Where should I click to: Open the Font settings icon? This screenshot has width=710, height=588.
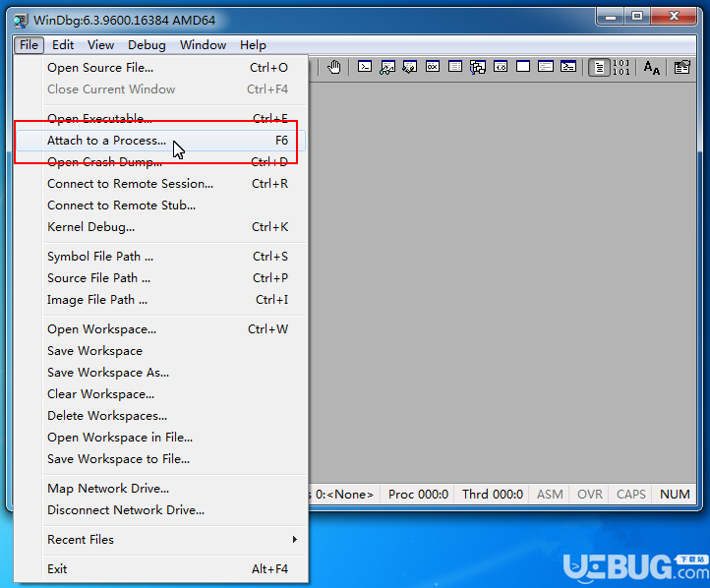(652, 68)
